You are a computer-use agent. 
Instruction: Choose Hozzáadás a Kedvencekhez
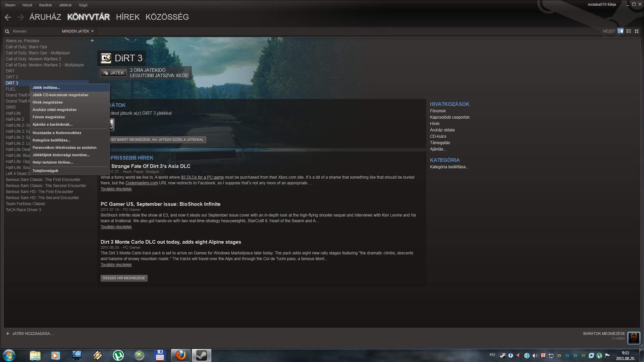[70, 133]
